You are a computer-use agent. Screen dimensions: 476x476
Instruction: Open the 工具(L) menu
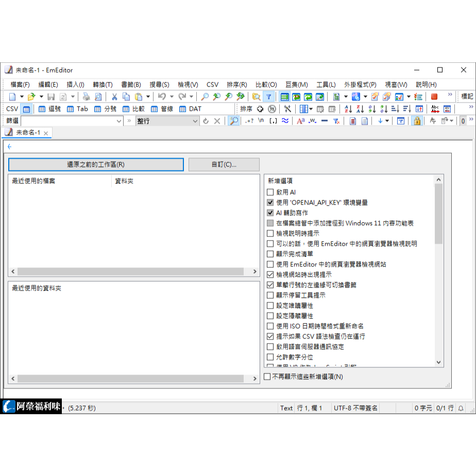pos(326,84)
